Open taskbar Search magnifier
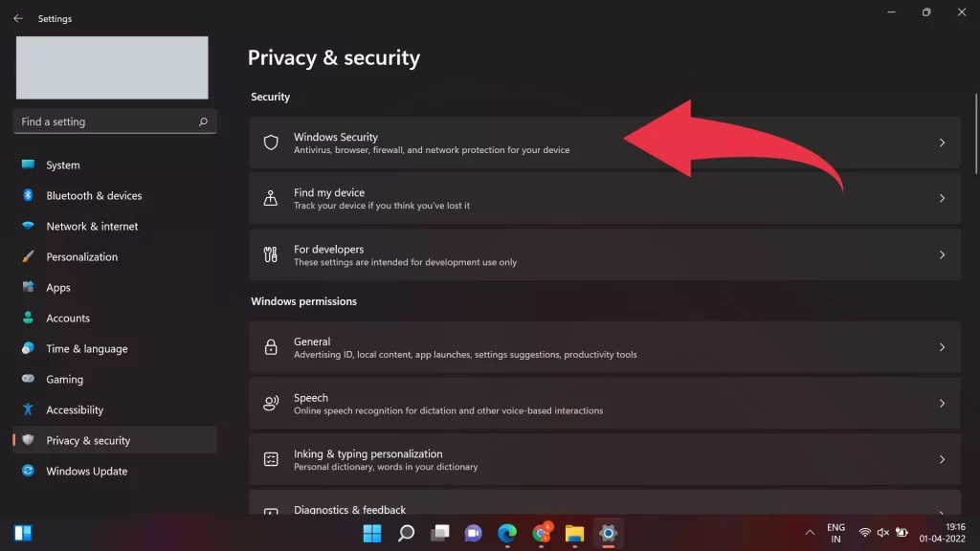980x551 pixels. pyautogui.click(x=406, y=533)
